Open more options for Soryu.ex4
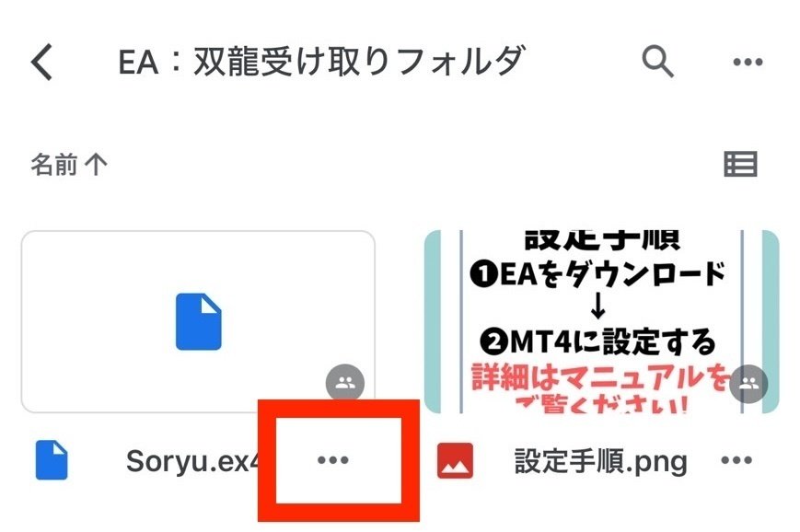800x532 pixels. pos(332,460)
